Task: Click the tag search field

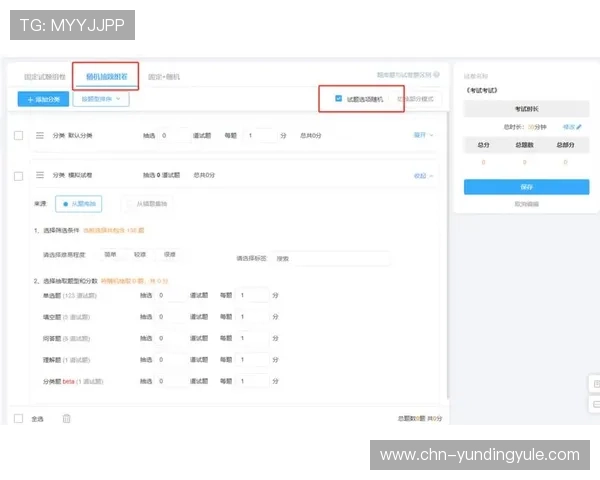Action: click(331, 259)
